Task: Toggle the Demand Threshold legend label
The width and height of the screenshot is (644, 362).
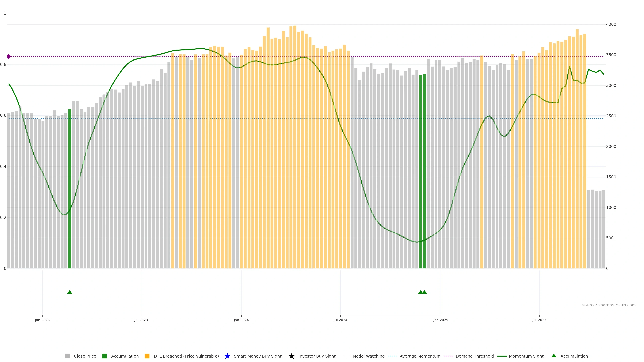Action: pos(474,356)
